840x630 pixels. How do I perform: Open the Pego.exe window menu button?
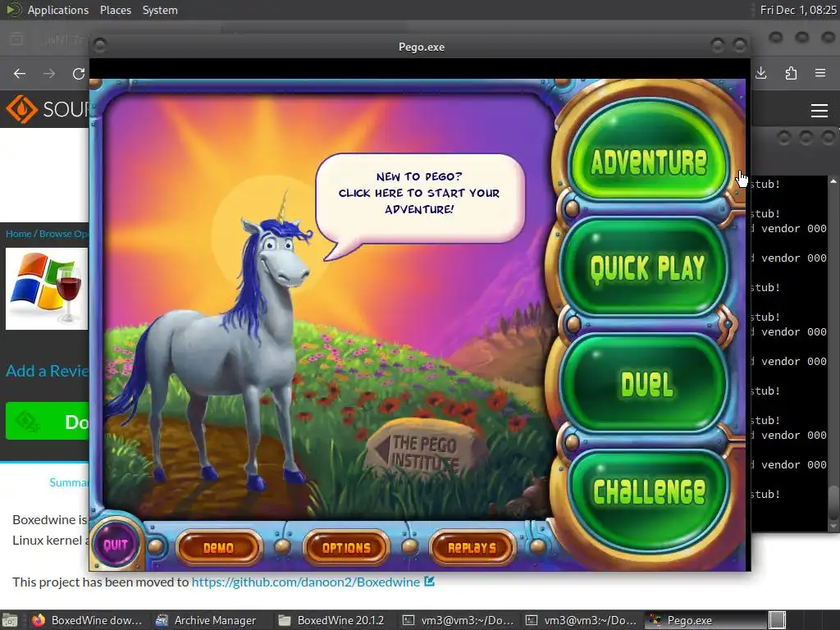coord(100,46)
